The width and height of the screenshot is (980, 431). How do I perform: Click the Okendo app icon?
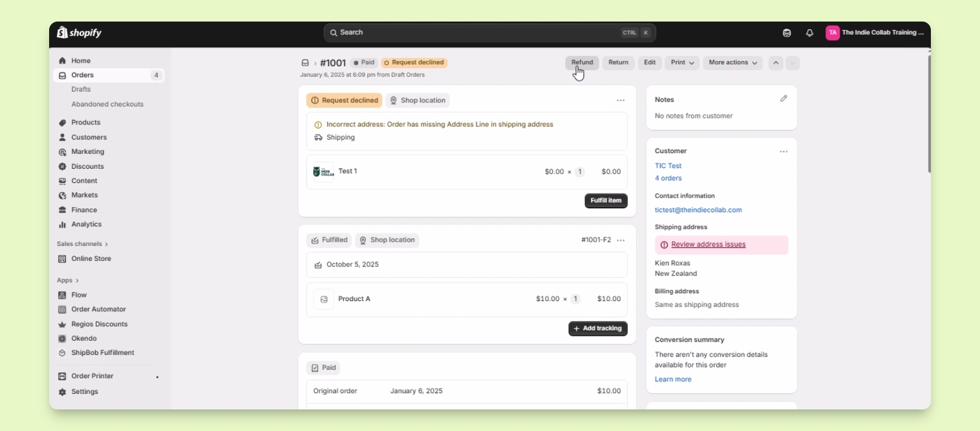[62, 339]
